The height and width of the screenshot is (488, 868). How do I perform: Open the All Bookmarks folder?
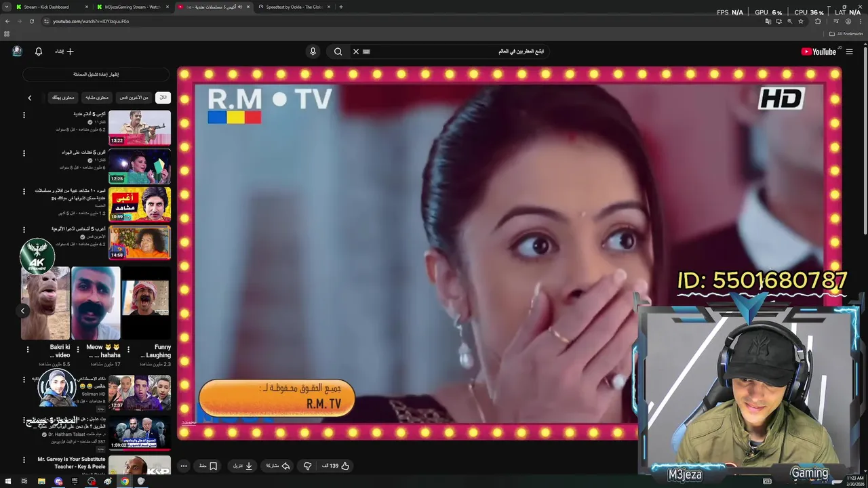click(846, 34)
